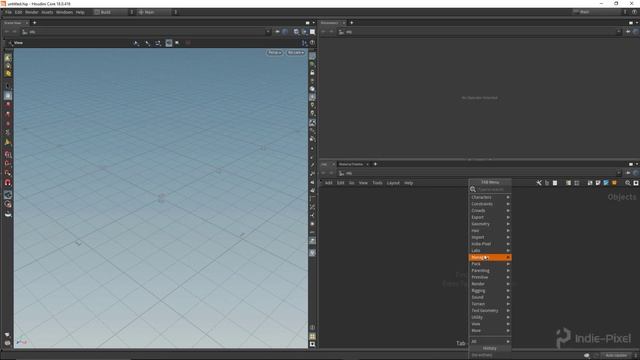
Task: Toggle the orange node display icon in network toolbar
Action: 614,183
